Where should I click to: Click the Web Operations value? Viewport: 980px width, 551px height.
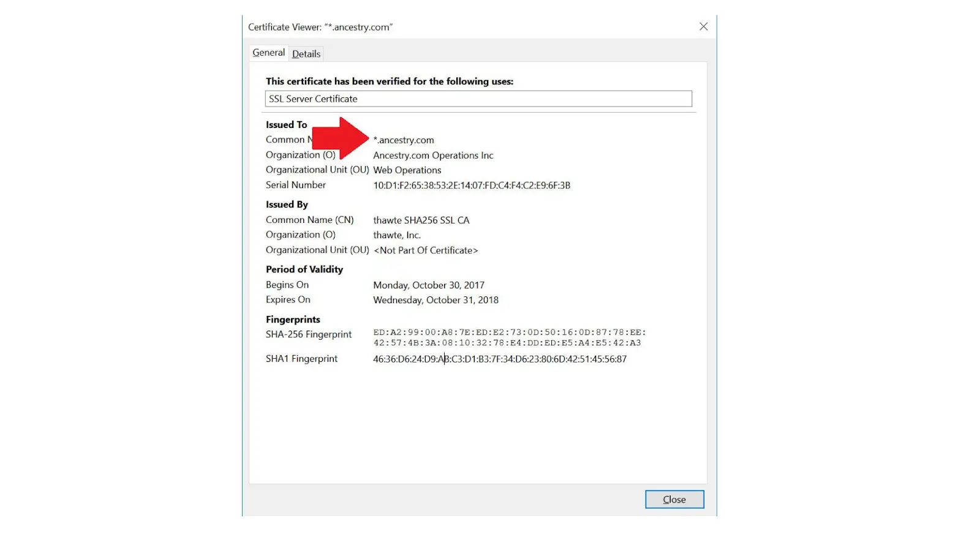pos(407,170)
